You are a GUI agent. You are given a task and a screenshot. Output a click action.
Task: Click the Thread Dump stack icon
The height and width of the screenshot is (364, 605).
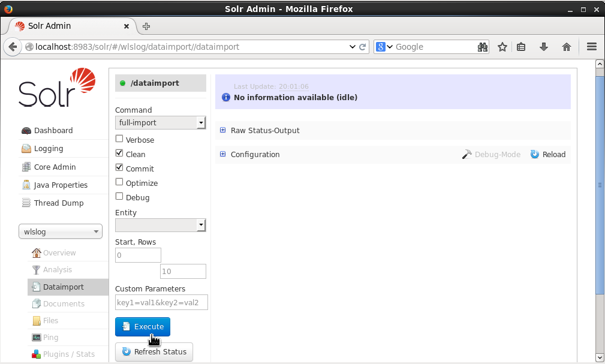pyautogui.click(x=26, y=203)
